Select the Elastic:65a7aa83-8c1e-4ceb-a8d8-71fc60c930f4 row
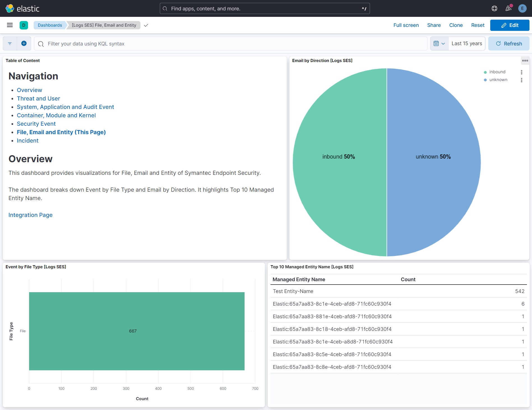The image size is (532, 410). pyautogui.click(x=399, y=342)
